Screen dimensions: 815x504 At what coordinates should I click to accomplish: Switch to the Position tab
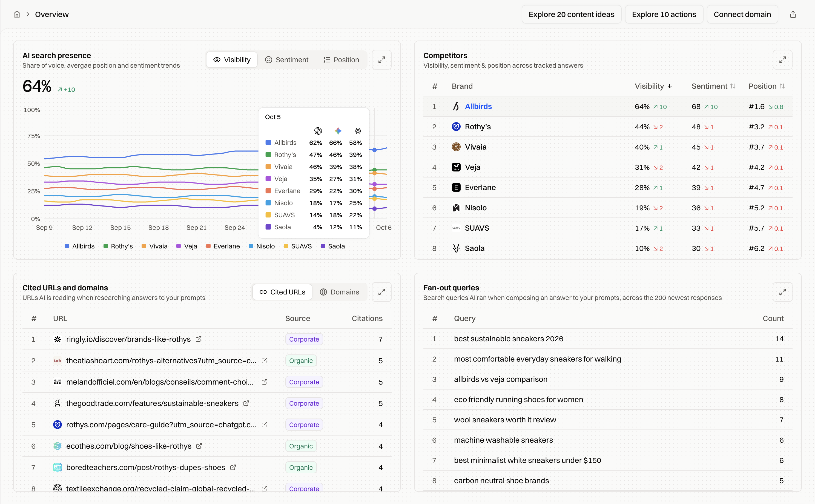[x=341, y=60]
